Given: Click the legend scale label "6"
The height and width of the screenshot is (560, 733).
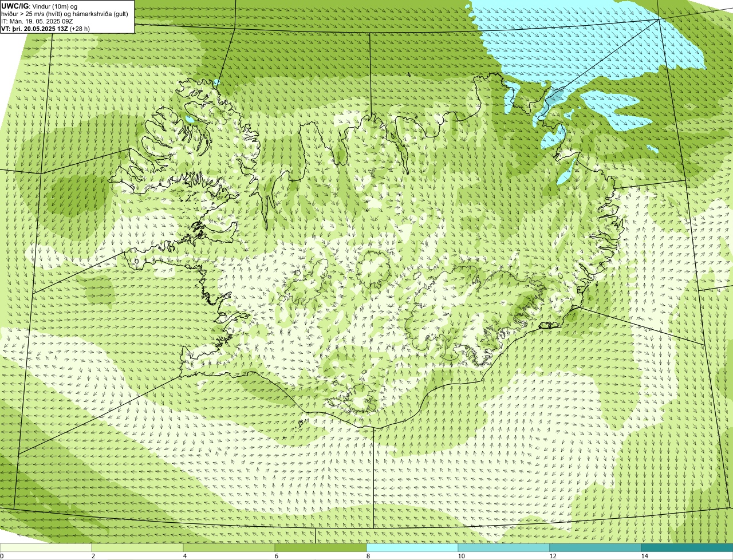Looking at the screenshot, I should pos(277,556).
